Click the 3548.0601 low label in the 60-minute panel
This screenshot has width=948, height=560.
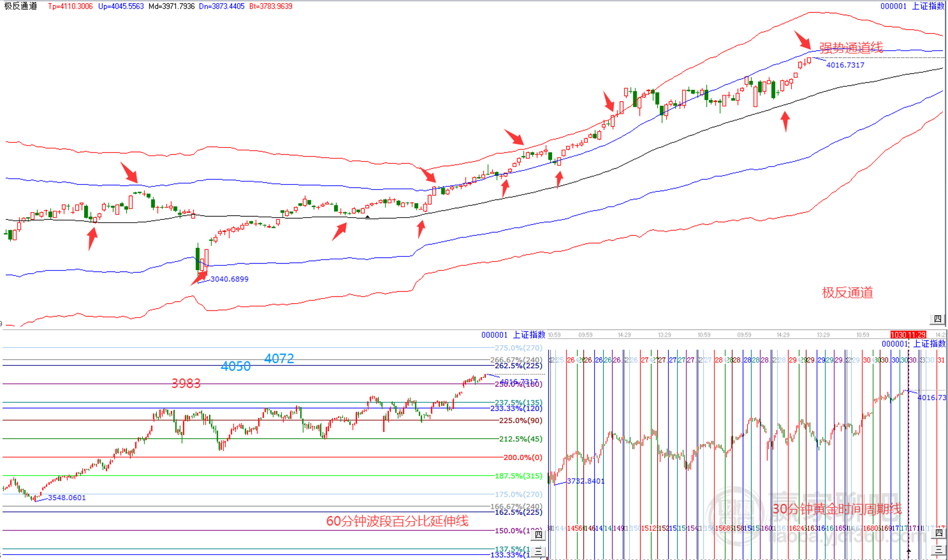67,498
